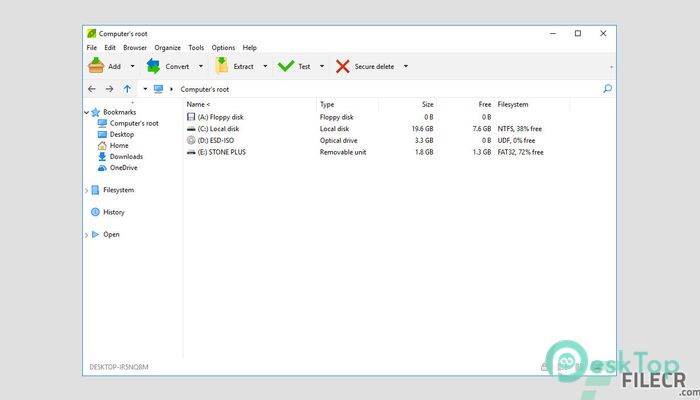Click the OneDrive cloud icon
The width and height of the screenshot is (700, 400).
102,168
